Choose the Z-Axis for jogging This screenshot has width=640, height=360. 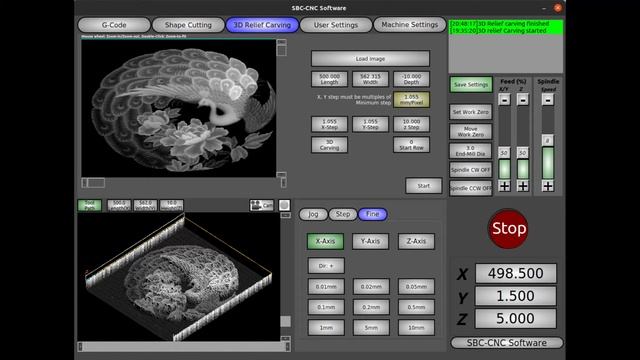pos(416,241)
